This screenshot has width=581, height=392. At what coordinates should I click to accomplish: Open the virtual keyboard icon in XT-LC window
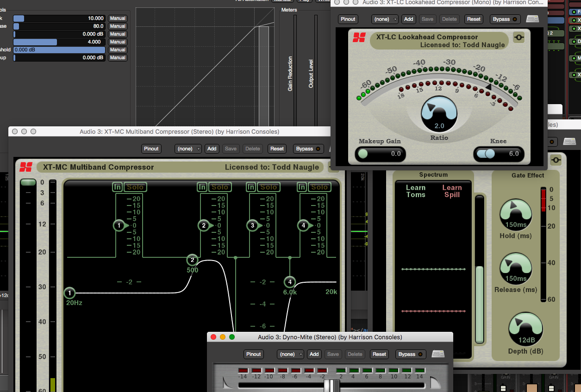(532, 19)
